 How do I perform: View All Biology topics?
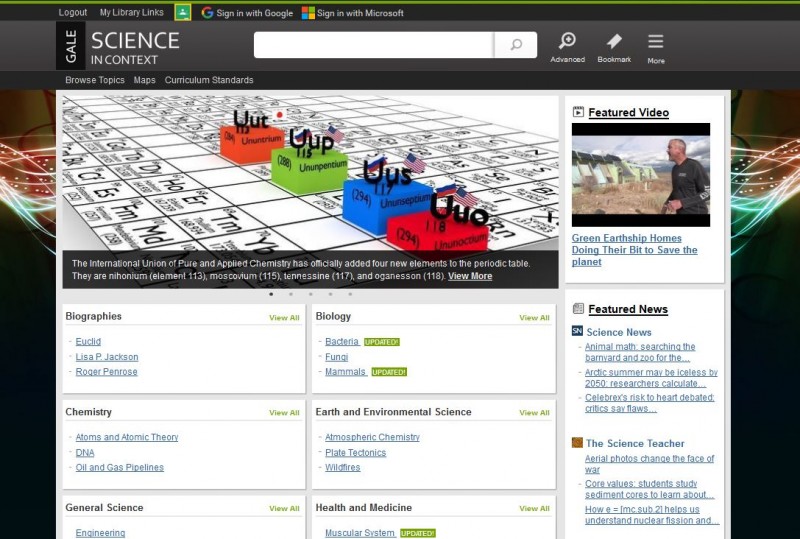[534, 317]
